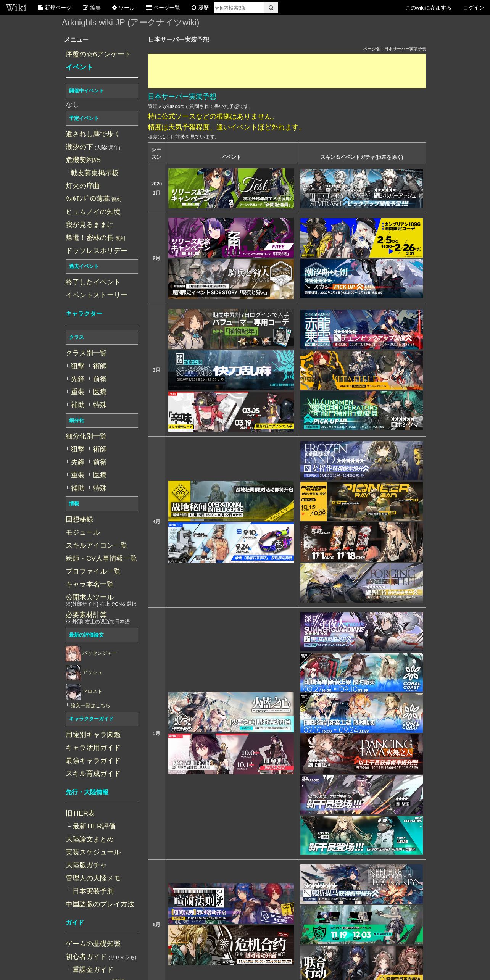This screenshot has height=980, width=490.
Task: Open イベントストーリー page
Action: [x=97, y=295]
